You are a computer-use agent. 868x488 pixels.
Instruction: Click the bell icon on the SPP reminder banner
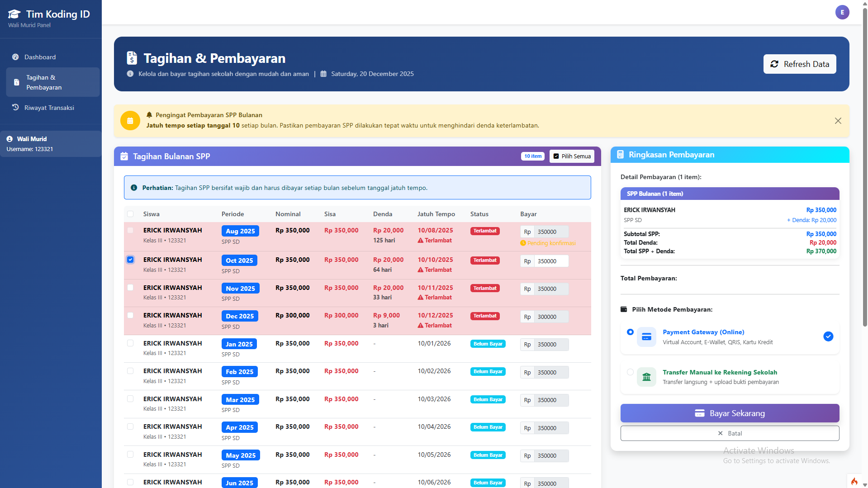[x=150, y=114]
